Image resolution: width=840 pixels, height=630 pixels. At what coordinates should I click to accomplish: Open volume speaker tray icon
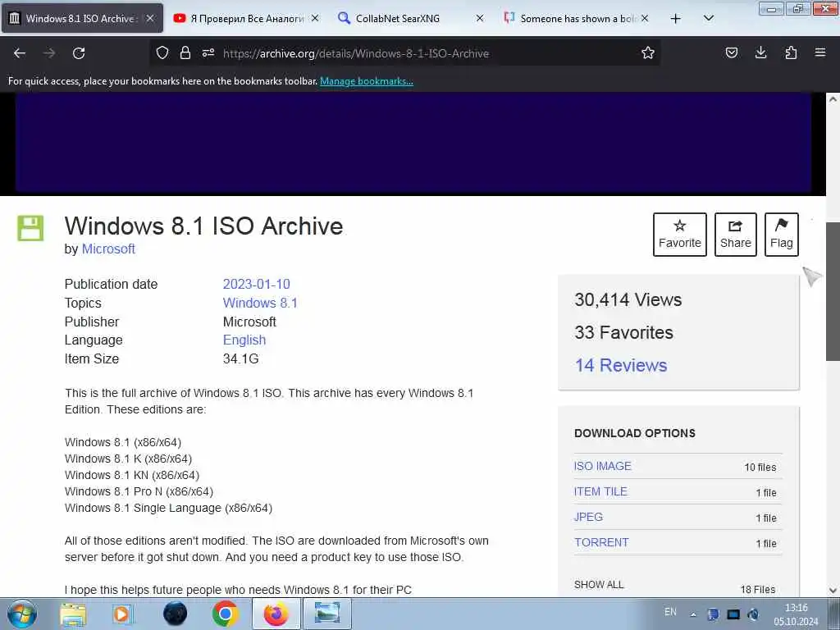pyautogui.click(x=753, y=614)
